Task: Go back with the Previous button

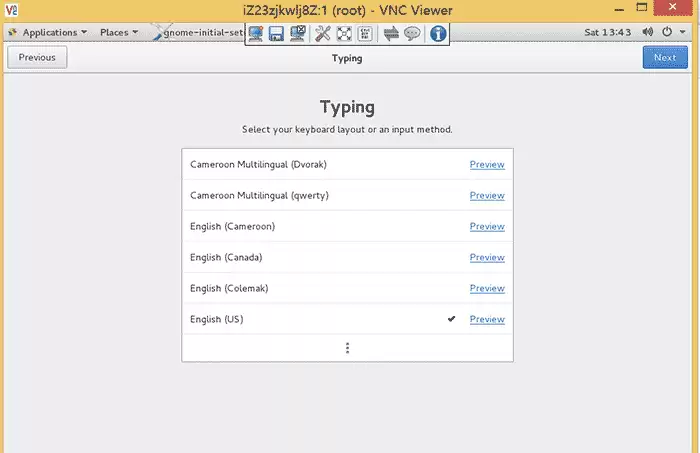Action: pyautogui.click(x=37, y=57)
